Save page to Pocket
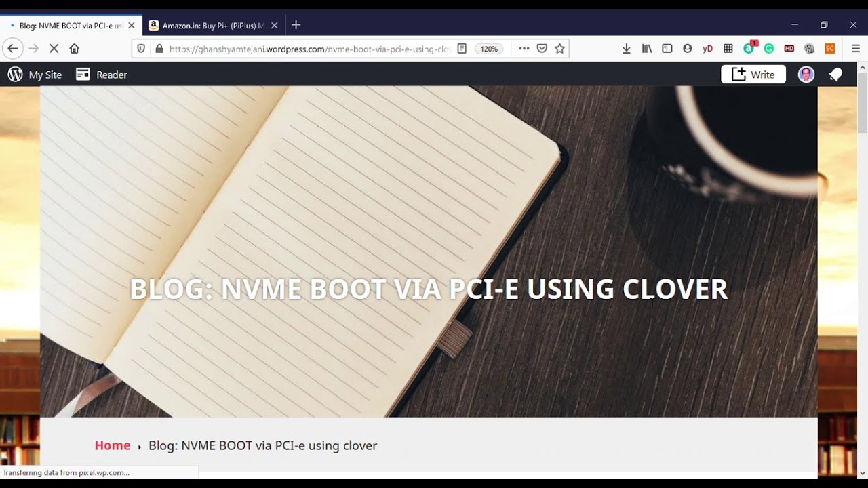This screenshot has width=868, height=488. pyautogui.click(x=542, y=49)
